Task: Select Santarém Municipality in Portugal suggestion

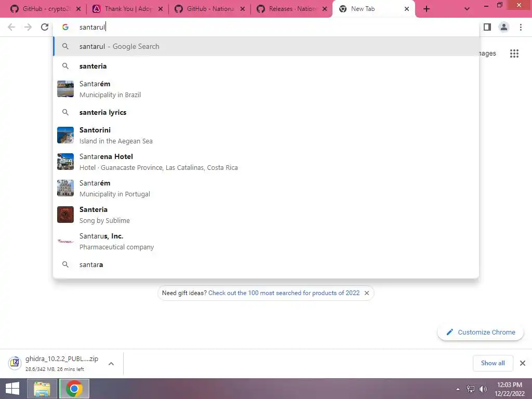Action: point(267,188)
